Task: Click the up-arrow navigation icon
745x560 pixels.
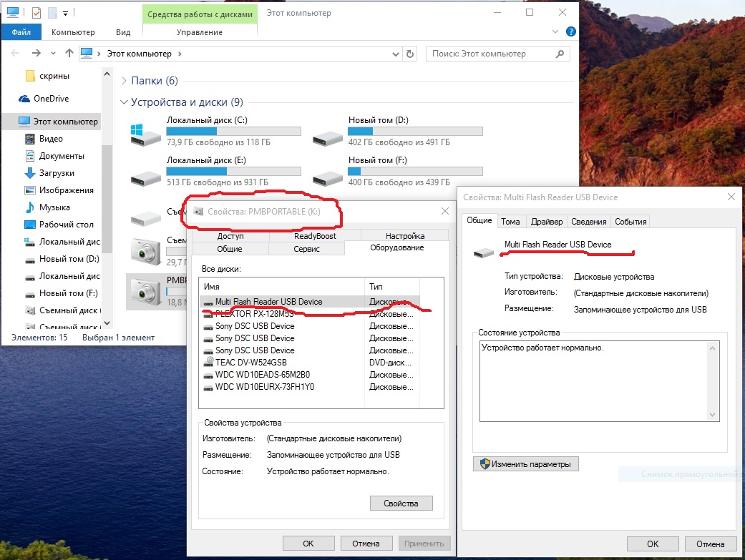Action: [69, 54]
